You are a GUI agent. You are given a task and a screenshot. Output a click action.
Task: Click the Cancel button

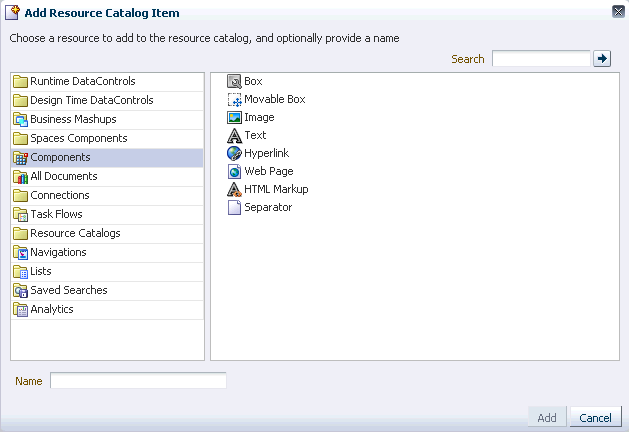coord(595,418)
